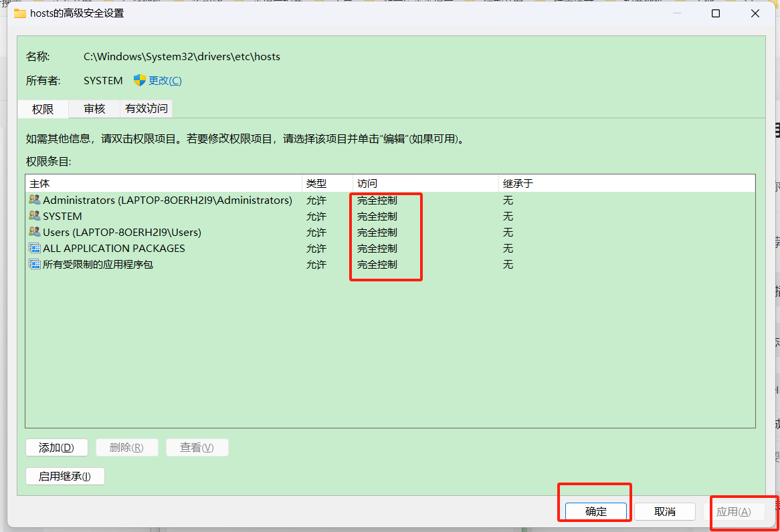Click the 查看(V) button
Viewport: 780px width, 532px height.
tap(197, 448)
